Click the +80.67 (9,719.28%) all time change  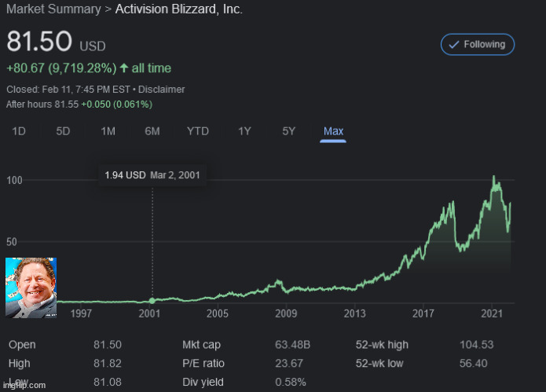(x=89, y=68)
